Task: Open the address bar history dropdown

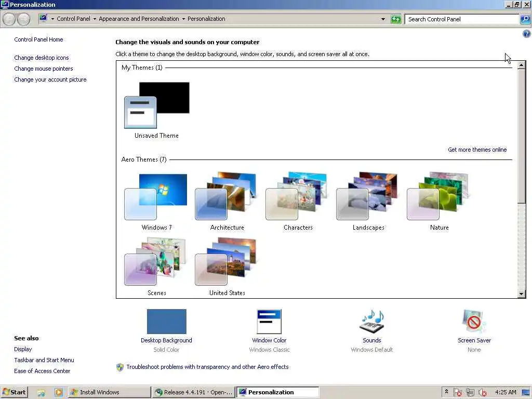Action: pos(383,19)
